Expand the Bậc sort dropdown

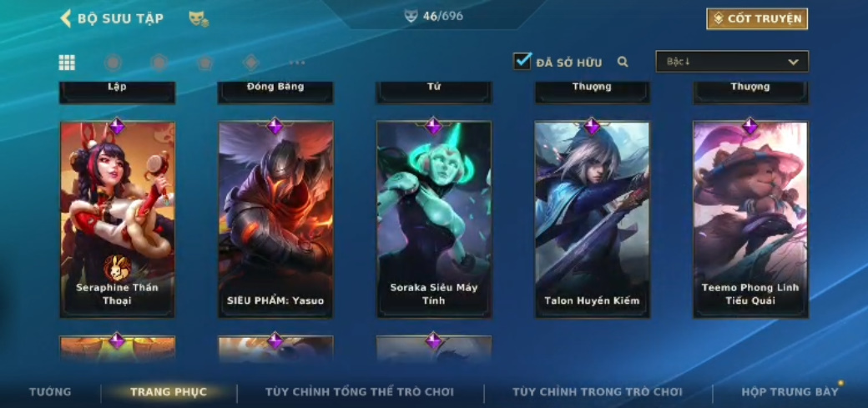click(x=732, y=62)
